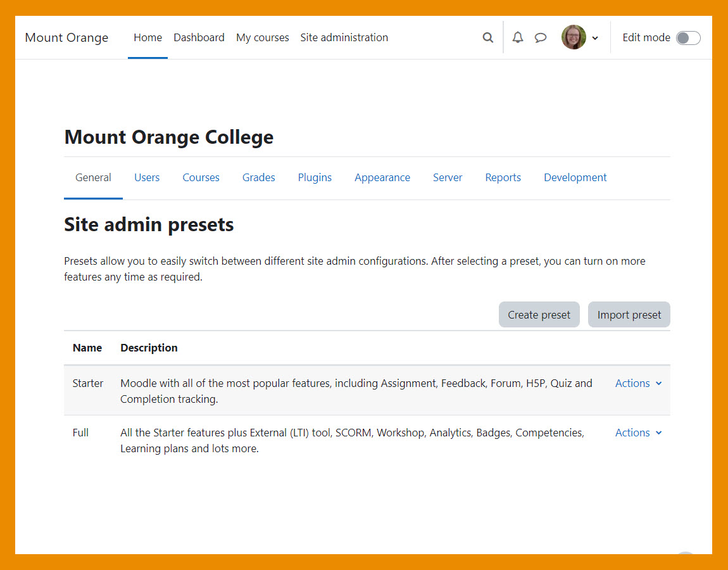Switch to the Users tab
728x570 pixels.
pos(147,177)
